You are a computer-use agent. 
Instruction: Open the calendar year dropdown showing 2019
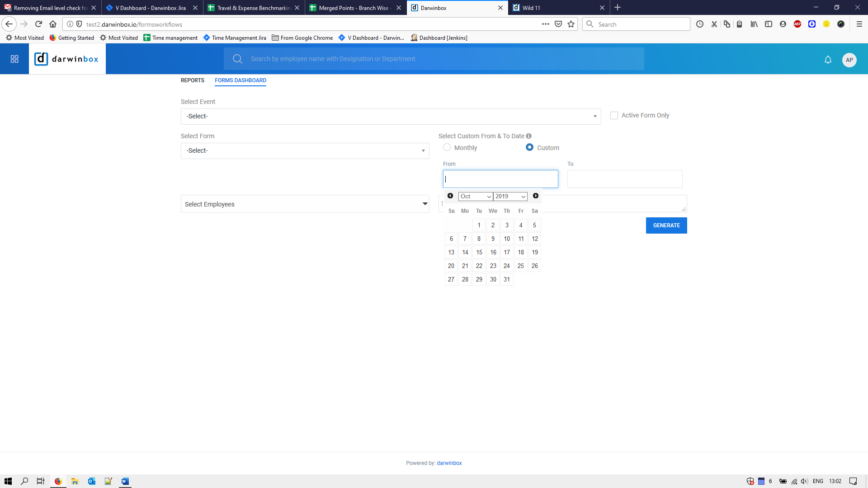[510, 197]
